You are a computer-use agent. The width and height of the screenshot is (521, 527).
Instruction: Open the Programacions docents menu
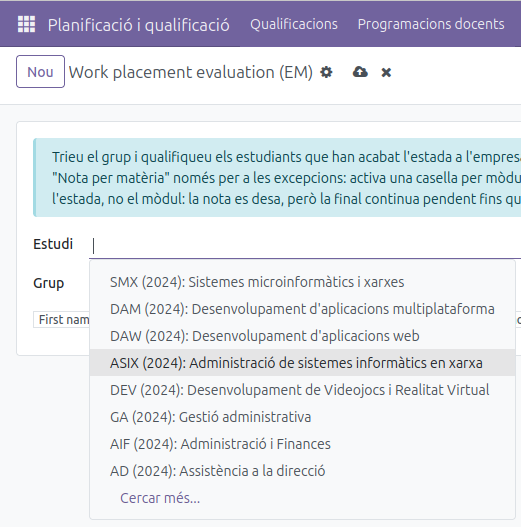pos(431,24)
